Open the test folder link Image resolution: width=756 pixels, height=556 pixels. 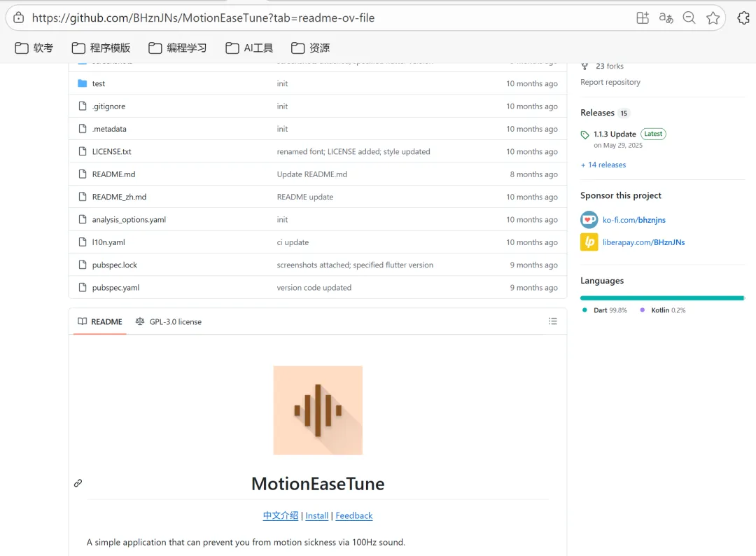pos(99,83)
